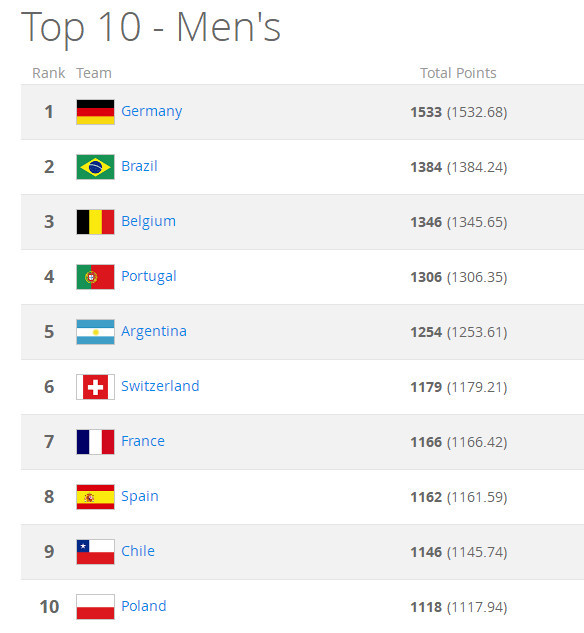Viewport: 584px width, 633px height.
Task: Open the Belgium team link
Action: point(149,222)
